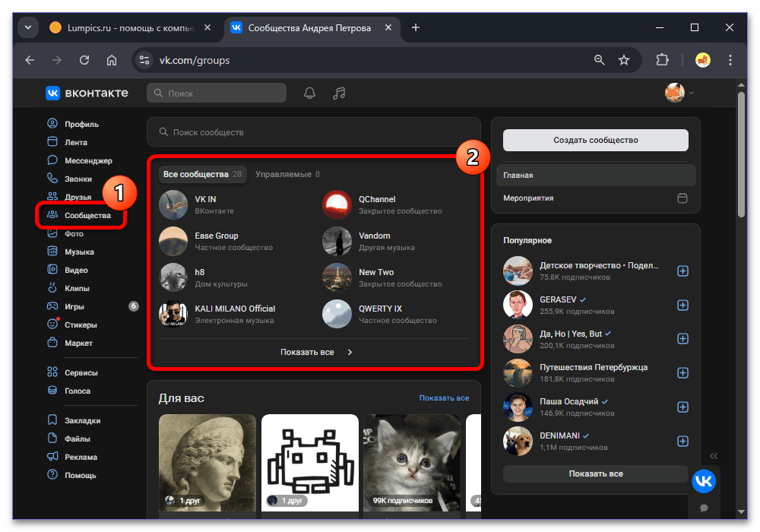The width and height of the screenshot is (760, 532).
Task: Open the Chrome three-dot menu
Action: pyautogui.click(x=730, y=60)
